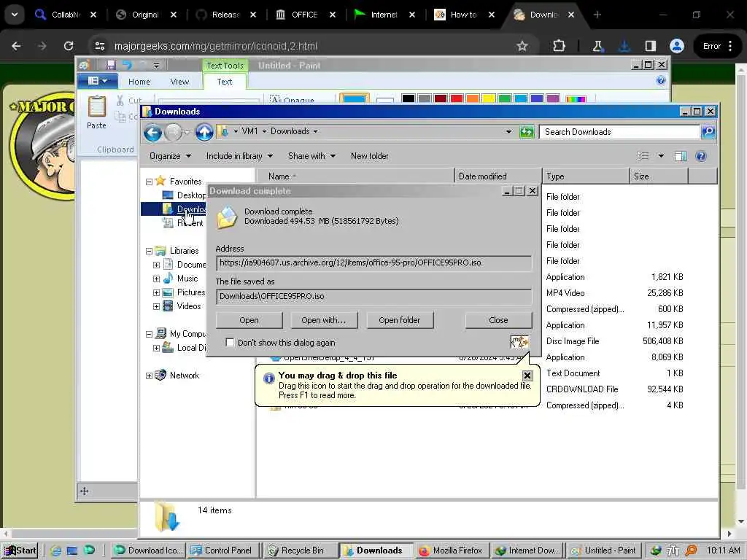Screen dimensions: 747x560
Task: Pick yellow color swatch in Paint
Action: pyautogui.click(x=489, y=98)
